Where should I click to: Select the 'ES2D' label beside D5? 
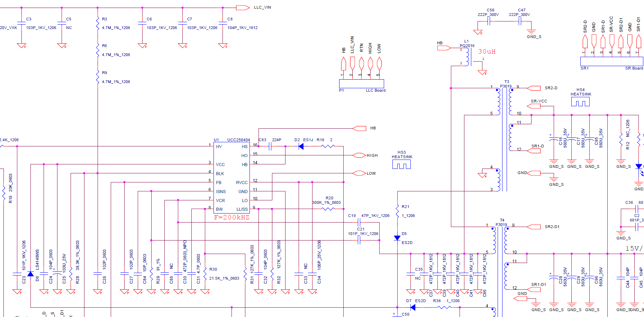coord(407,243)
